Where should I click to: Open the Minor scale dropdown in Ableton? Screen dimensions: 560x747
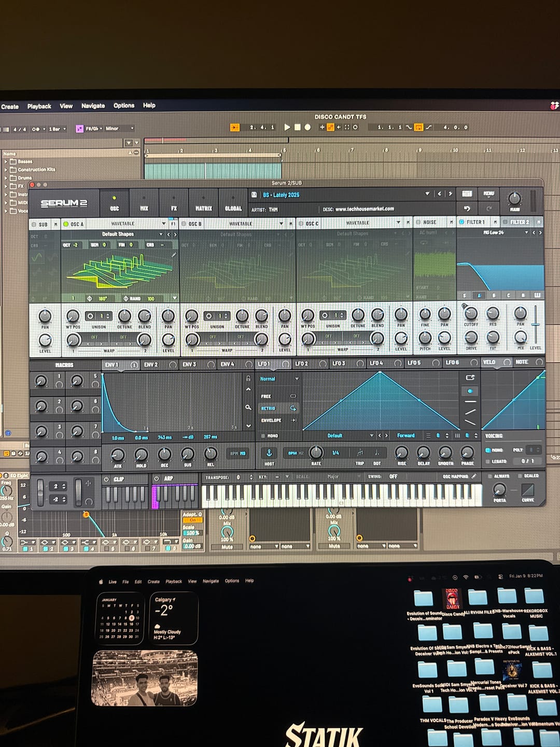[120, 128]
